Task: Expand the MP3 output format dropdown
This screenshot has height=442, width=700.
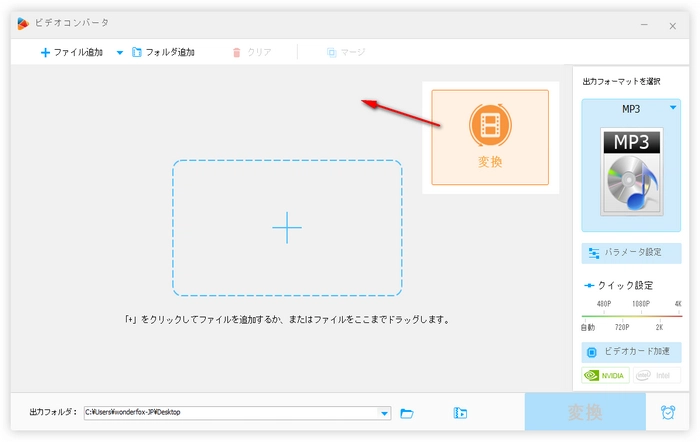Action: point(673,108)
